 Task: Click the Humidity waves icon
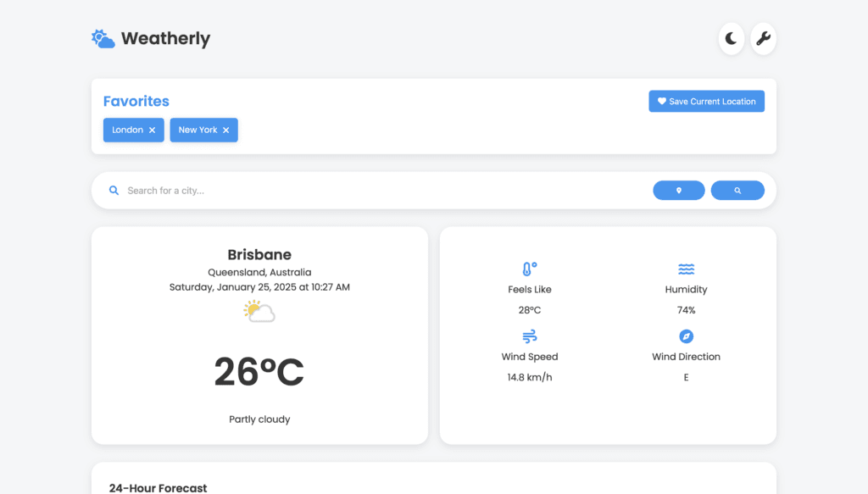(x=686, y=269)
